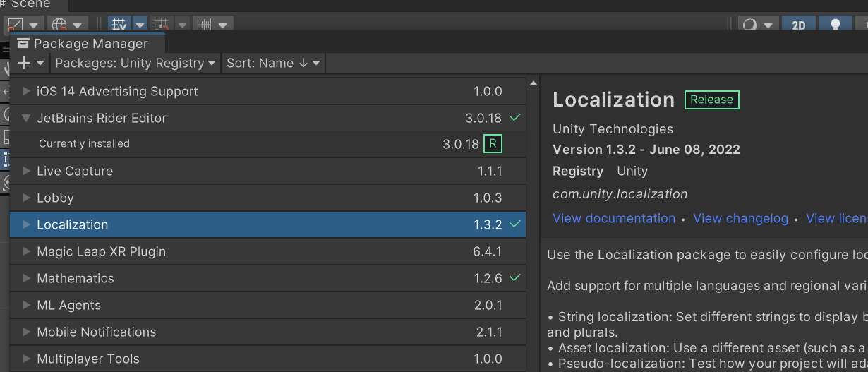The height and width of the screenshot is (372, 868).
Task: Open the View licenses link
Action: pyautogui.click(x=837, y=218)
